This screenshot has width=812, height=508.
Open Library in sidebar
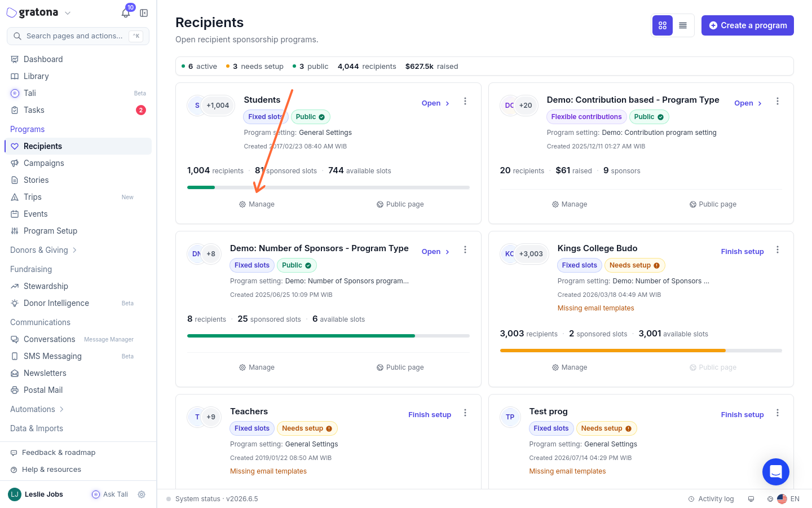point(78,76)
